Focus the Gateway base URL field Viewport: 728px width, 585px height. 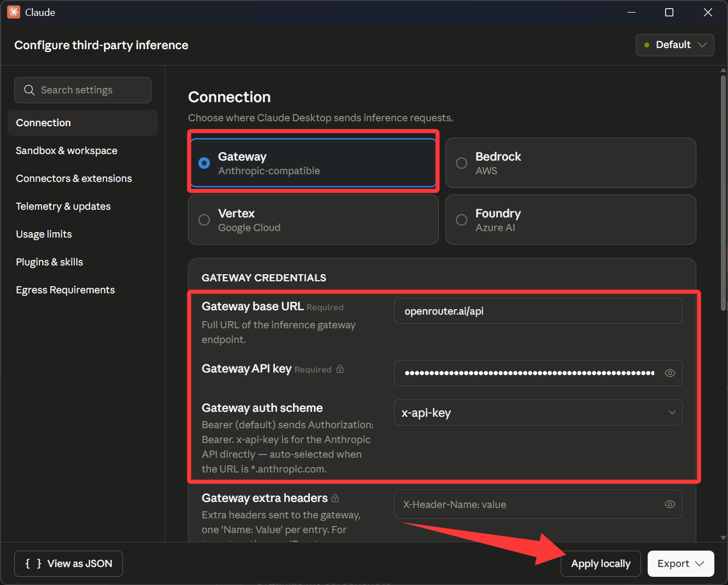(538, 311)
